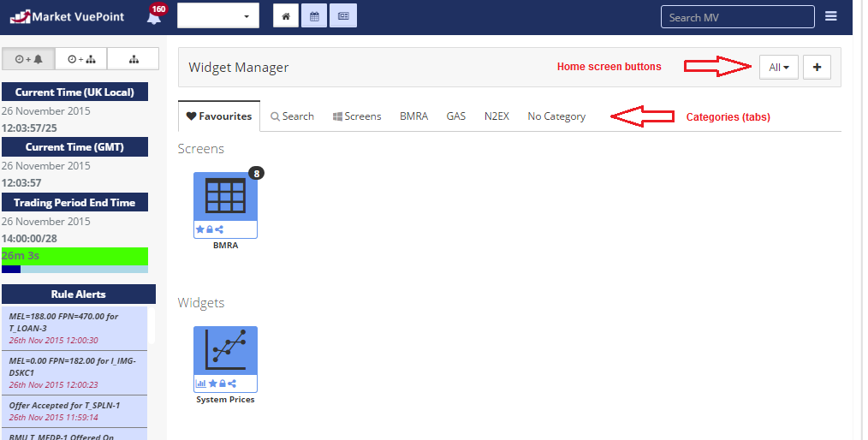Click the 14:00:00/28 period end time
This screenshot has height=440, width=868.
[x=29, y=239]
